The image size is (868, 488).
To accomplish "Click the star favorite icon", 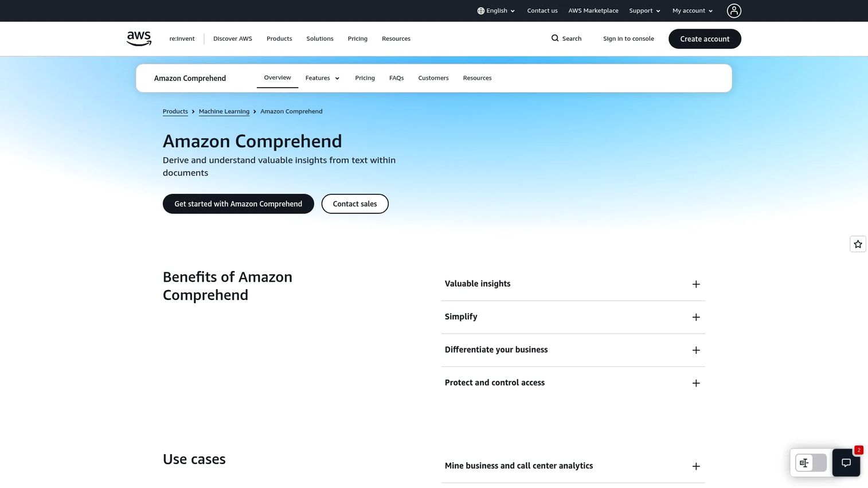I will point(858,244).
